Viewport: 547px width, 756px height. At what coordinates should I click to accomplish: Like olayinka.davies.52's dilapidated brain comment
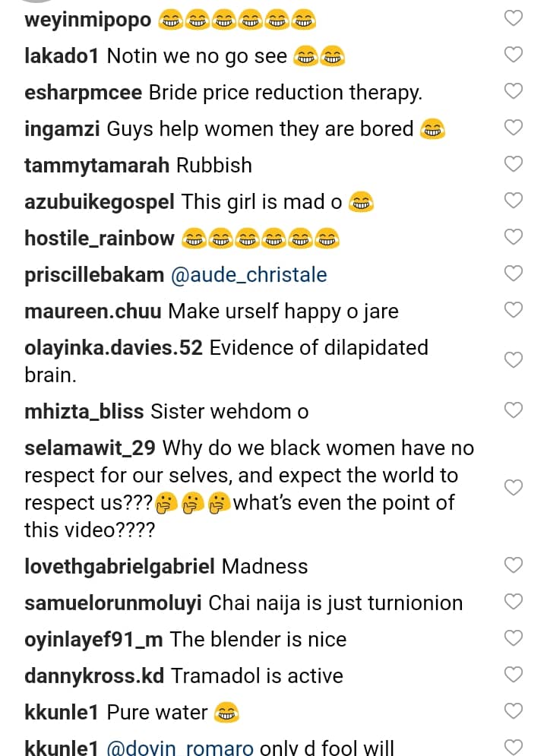pos(514,359)
